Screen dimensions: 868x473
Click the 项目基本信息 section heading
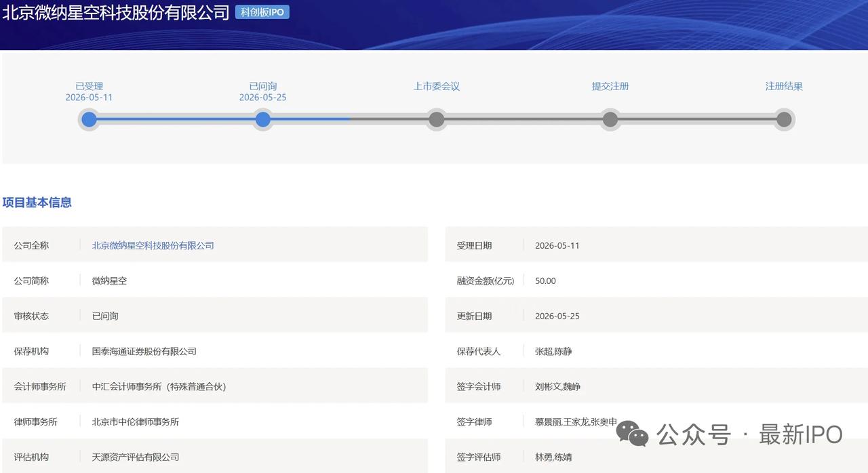[37, 202]
